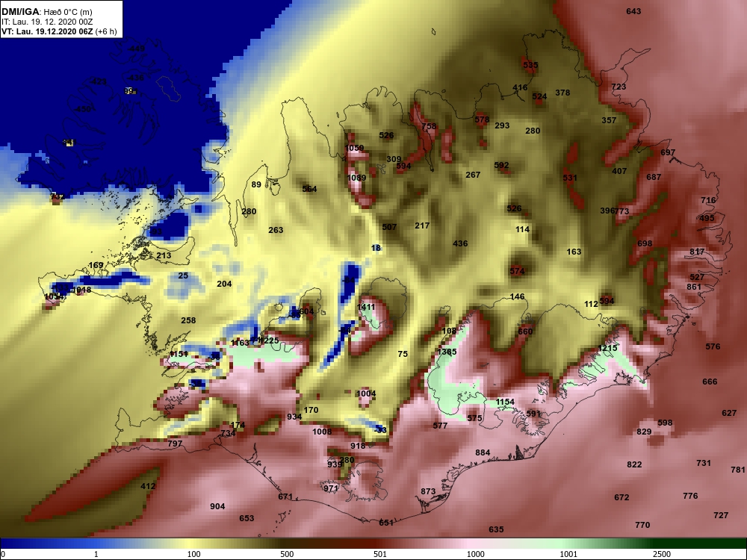Screen dimensions: 747x560
Task: Click the color scale label '2500'
Action: pyautogui.click(x=661, y=554)
